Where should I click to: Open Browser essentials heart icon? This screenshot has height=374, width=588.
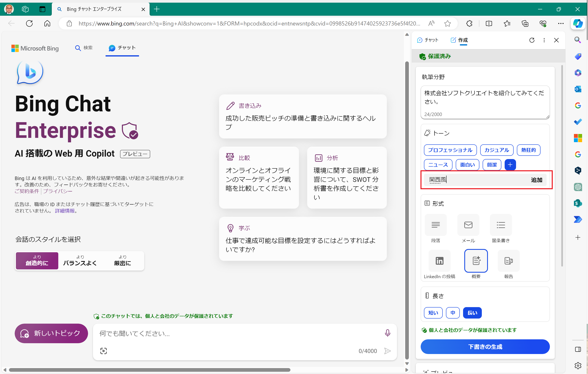pyautogui.click(x=543, y=23)
